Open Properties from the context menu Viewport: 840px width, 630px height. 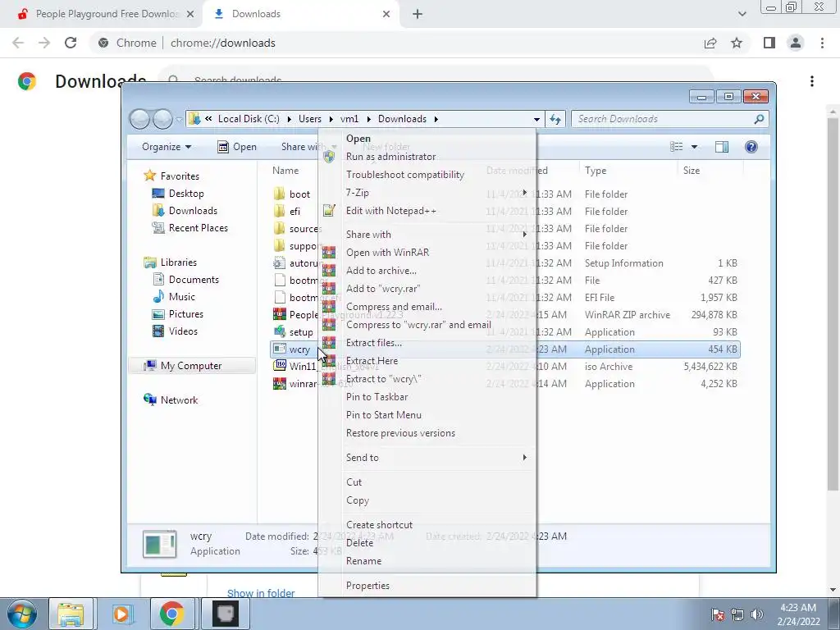tap(367, 586)
